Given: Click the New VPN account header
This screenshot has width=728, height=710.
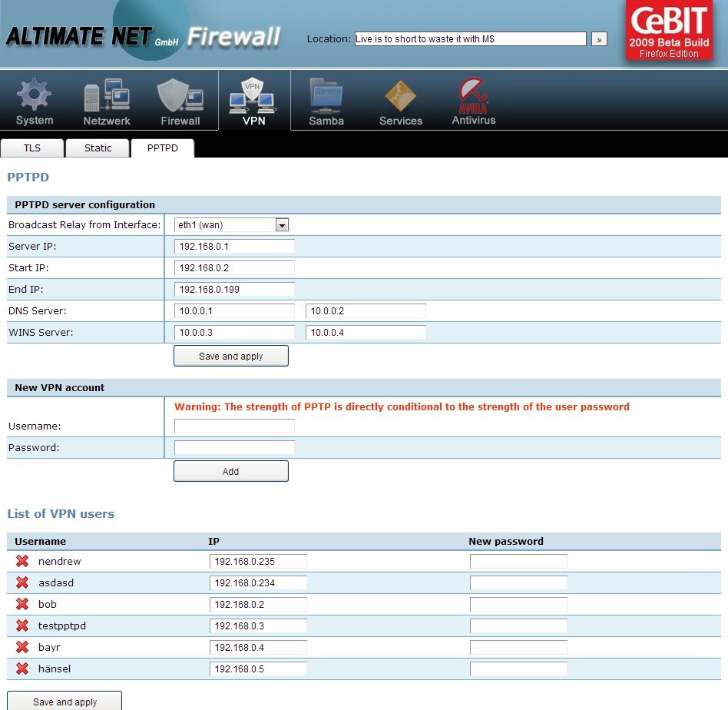Looking at the screenshot, I should click(x=59, y=387).
